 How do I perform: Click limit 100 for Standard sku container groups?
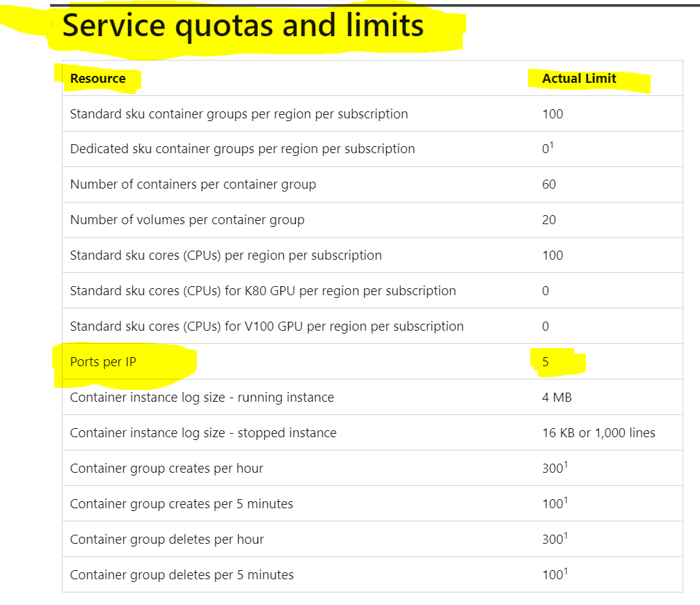(x=552, y=114)
